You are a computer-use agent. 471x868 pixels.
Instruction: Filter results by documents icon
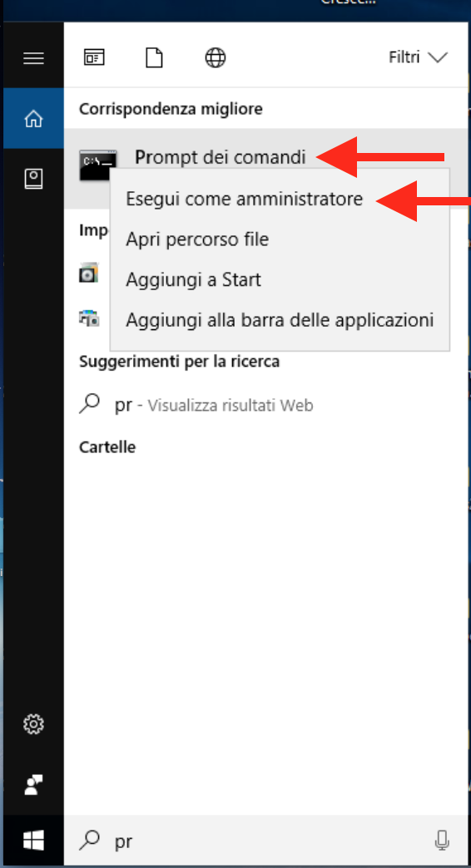pyautogui.click(x=154, y=57)
